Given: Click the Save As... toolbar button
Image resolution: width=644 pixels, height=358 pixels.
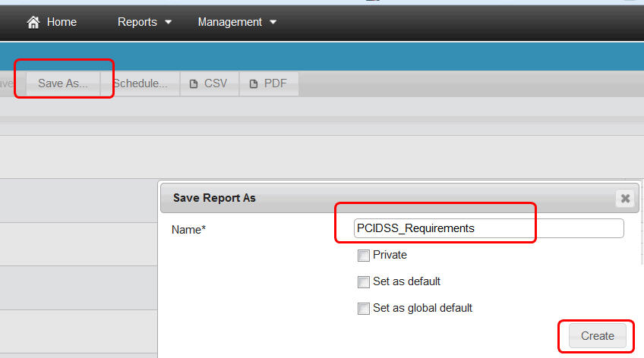Looking at the screenshot, I should click(x=63, y=83).
